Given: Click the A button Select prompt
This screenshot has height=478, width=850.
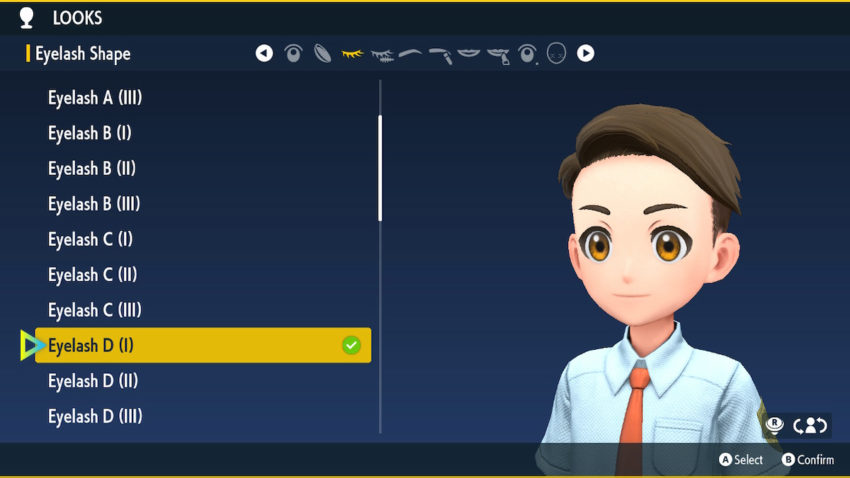Looking at the screenshot, I should tap(741, 460).
